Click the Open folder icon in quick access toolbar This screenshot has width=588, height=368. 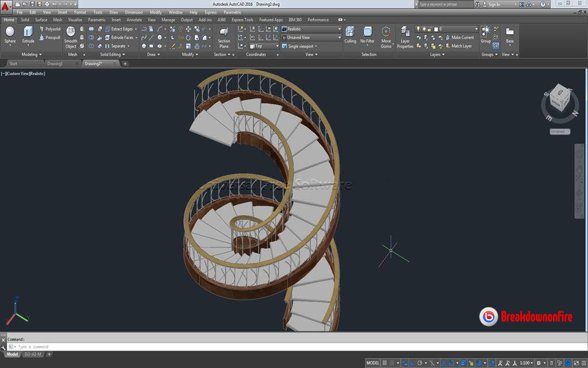(x=25, y=4)
